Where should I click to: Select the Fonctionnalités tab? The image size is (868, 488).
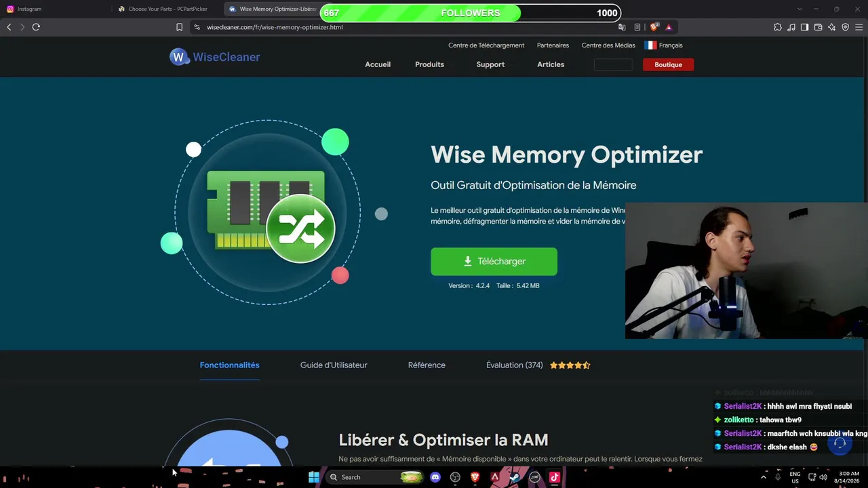[229, 365]
